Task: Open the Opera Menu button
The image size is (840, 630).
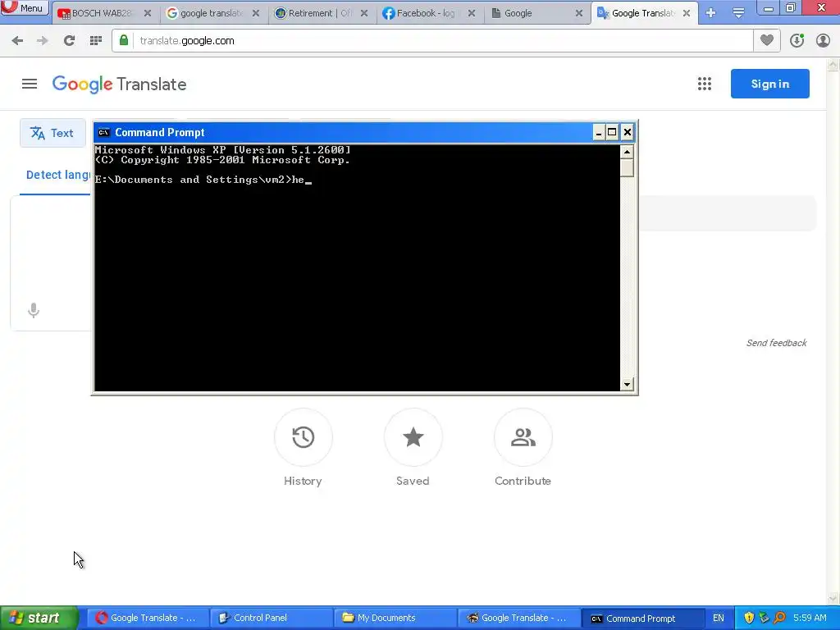Action: click(25, 7)
